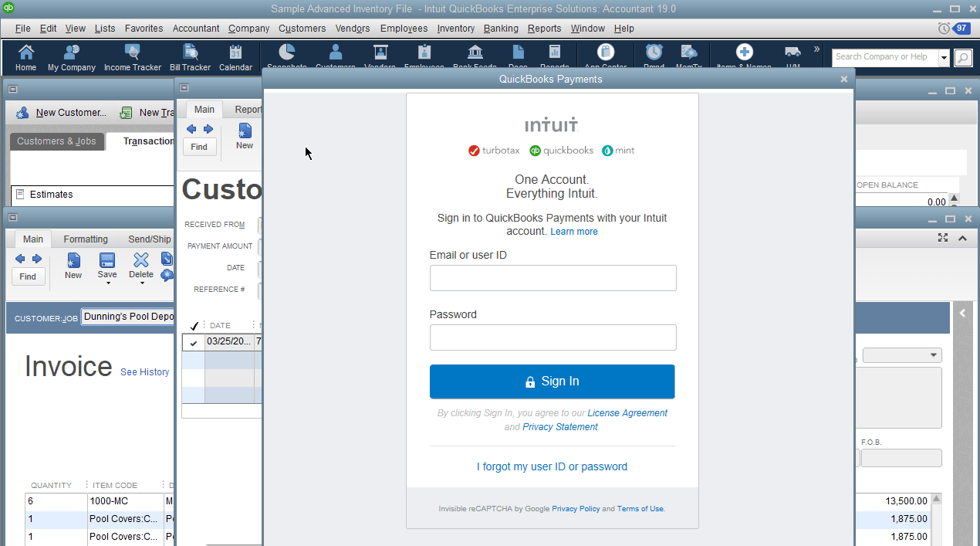Open the search box dropdown arrow
This screenshot has height=546, width=980.
click(x=945, y=58)
